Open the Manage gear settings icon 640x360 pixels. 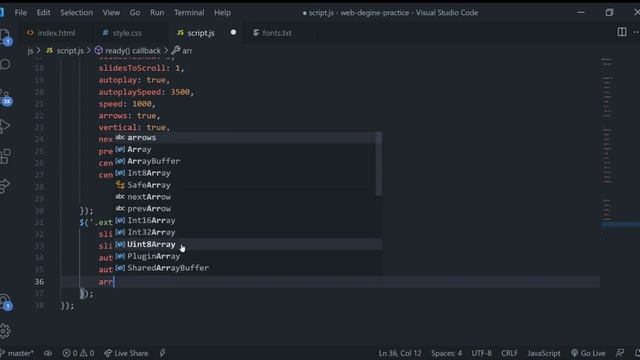[x=5, y=331]
